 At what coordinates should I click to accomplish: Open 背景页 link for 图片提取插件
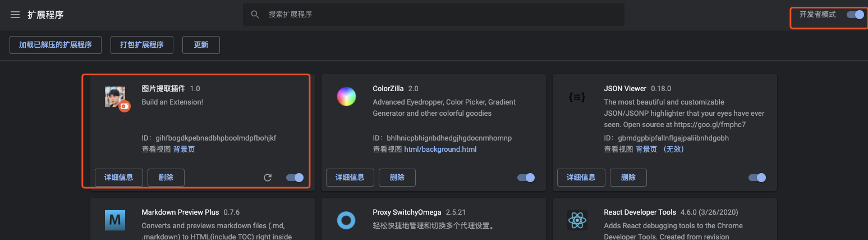click(184, 150)
